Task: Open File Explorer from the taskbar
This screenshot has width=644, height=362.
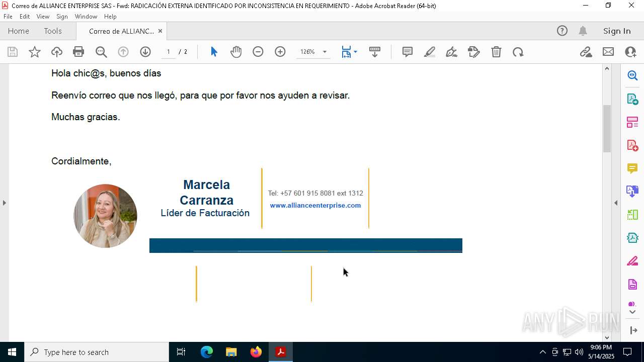Action: 231,352
